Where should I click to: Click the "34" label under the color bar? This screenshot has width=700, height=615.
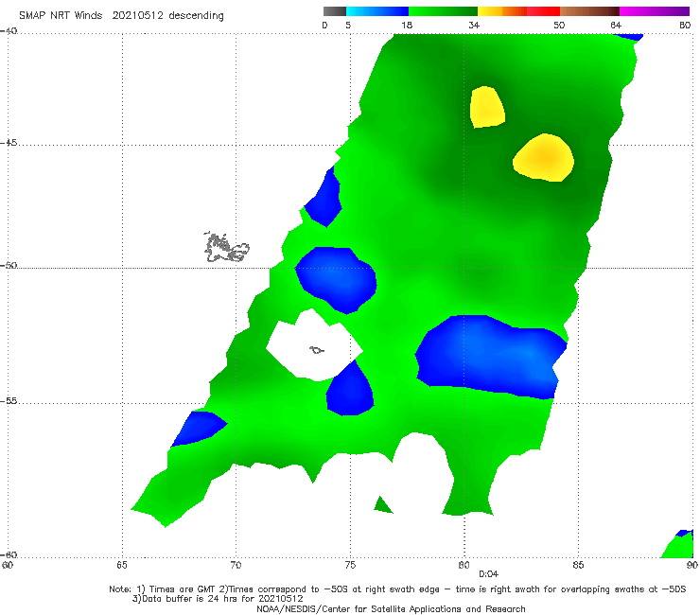(x=474, y=25)
